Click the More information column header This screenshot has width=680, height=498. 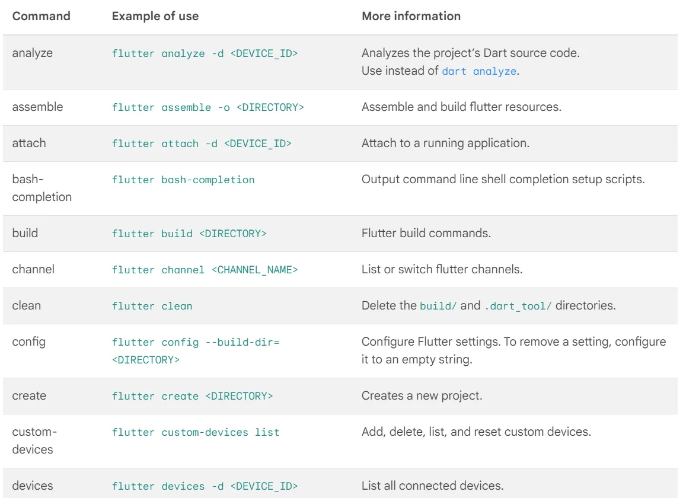click(411, 16)
